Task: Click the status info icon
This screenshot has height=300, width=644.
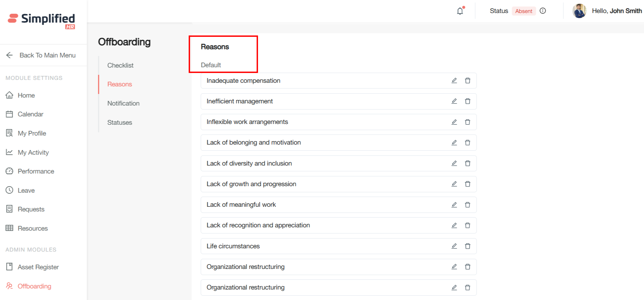Action: tap(542, 11)
